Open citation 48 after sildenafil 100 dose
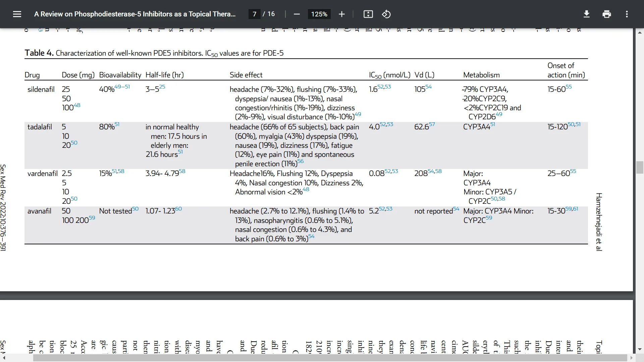The height and width of the screenshot is (362, 644). click(x=77, y=105)
